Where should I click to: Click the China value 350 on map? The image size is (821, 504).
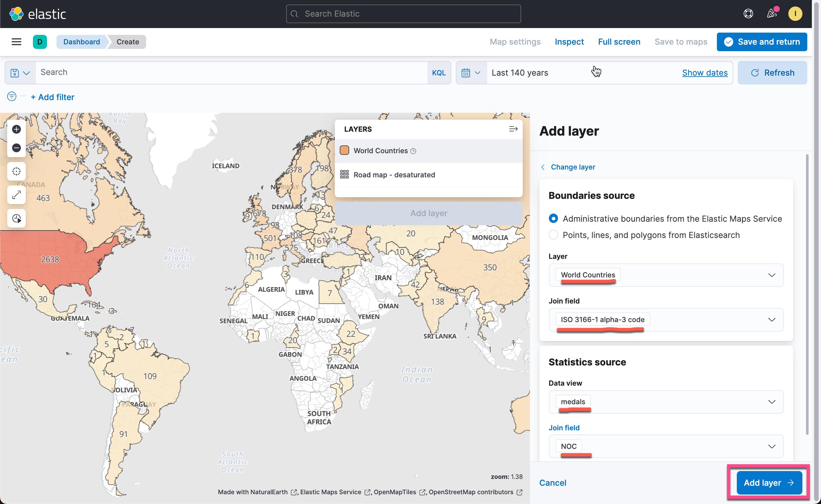490,267
